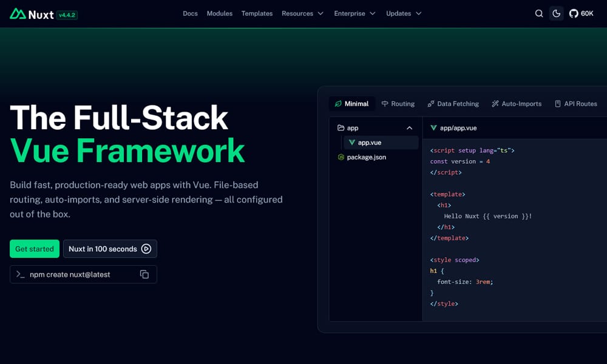Click the play circle icon
Viewport: 607px width, 364px height.
coord(146,249)
